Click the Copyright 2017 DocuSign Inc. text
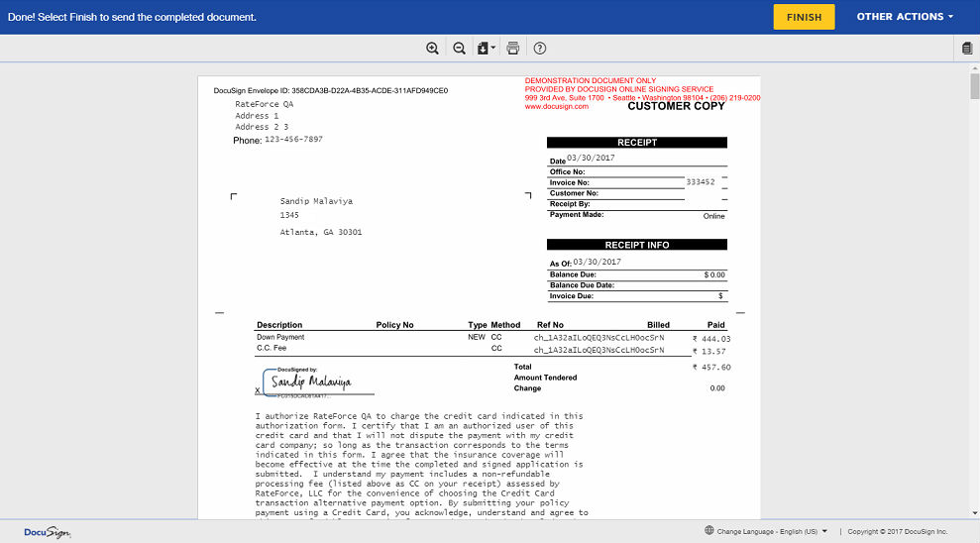 (x=897, y=532)
